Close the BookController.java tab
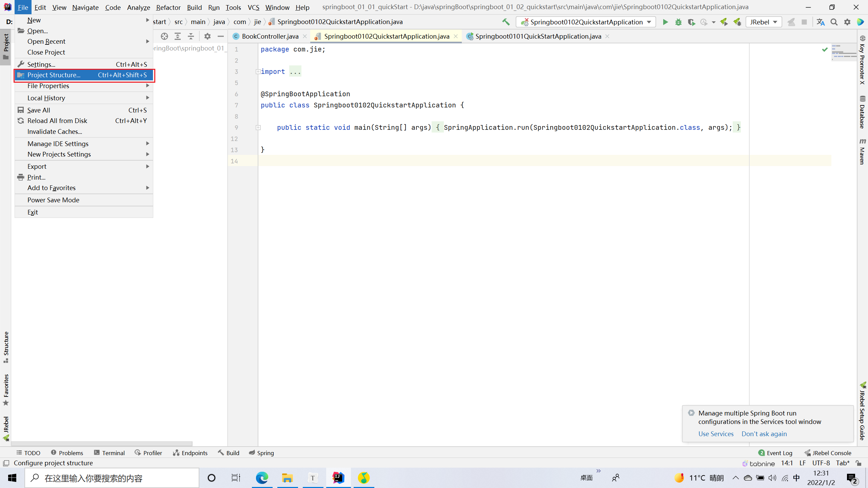 point(305,36)
